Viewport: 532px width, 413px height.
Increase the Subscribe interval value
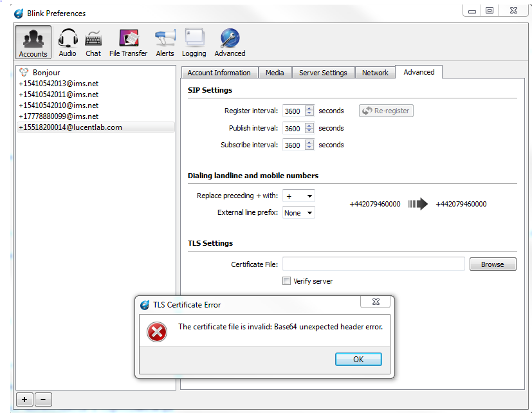[309, 142]
